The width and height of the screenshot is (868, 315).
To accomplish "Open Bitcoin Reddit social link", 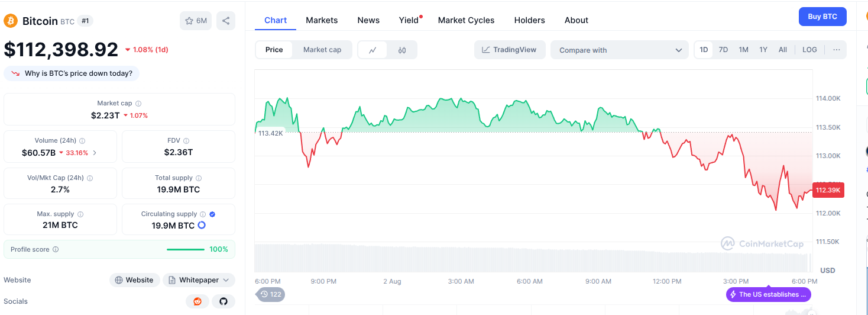I will click(197, 301).
